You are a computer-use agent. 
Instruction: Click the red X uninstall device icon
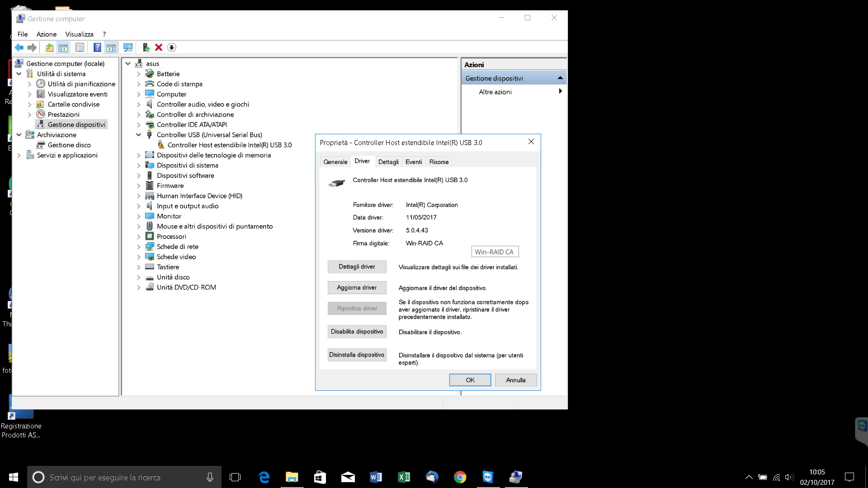pyautogui.click(x=159, y=47)
